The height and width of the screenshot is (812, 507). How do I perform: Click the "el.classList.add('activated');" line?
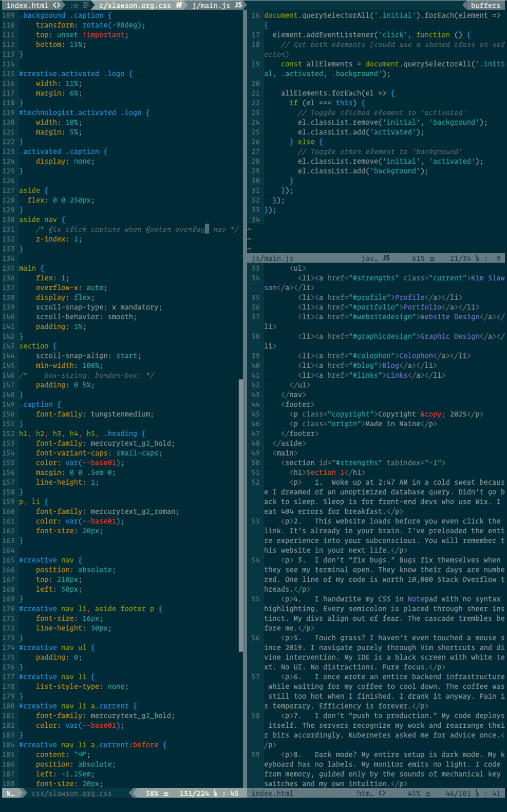(x=361, y=132)
